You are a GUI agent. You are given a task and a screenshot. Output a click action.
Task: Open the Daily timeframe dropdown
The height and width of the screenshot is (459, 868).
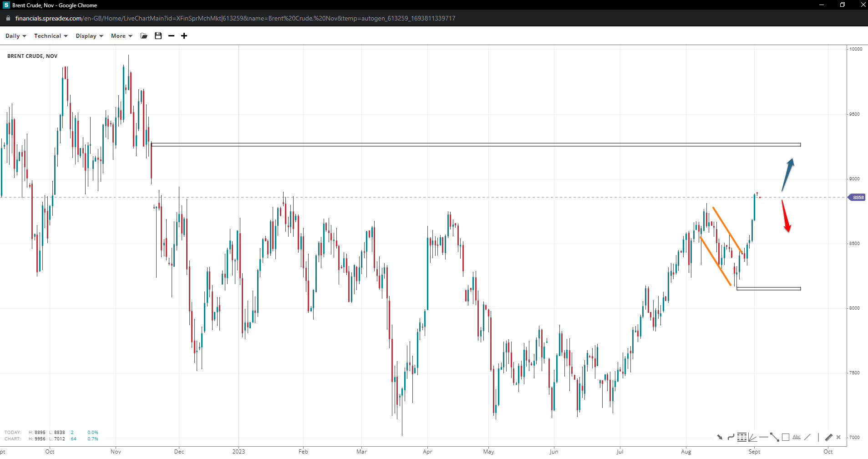(x=15, y=36)
